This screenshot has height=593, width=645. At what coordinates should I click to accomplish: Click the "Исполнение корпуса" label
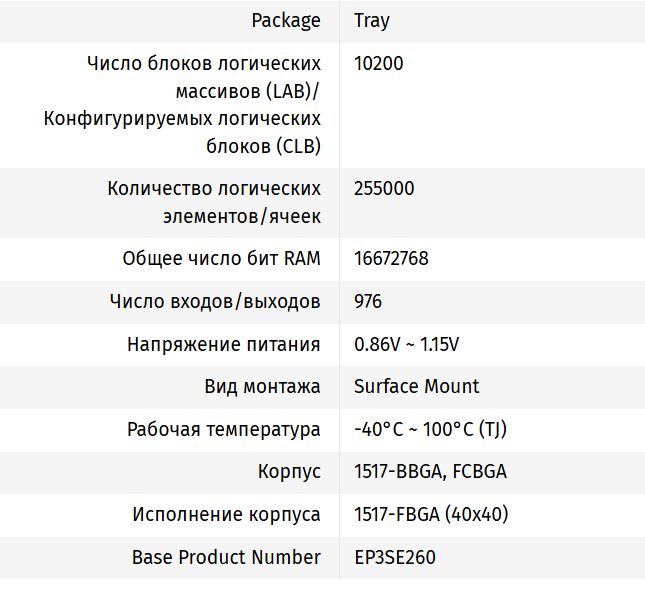226,515
